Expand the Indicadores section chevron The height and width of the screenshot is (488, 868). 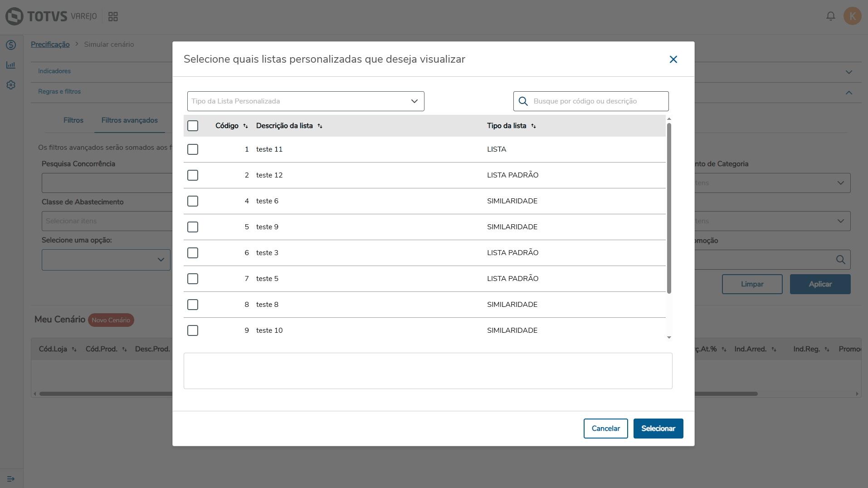click(x=848, y=72)
